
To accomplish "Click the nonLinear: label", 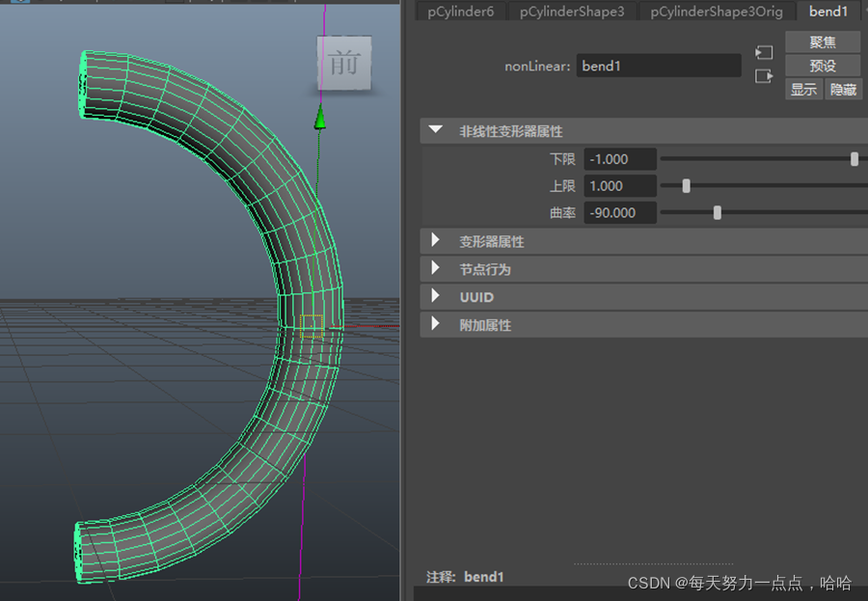I will [x=537, y=67].
